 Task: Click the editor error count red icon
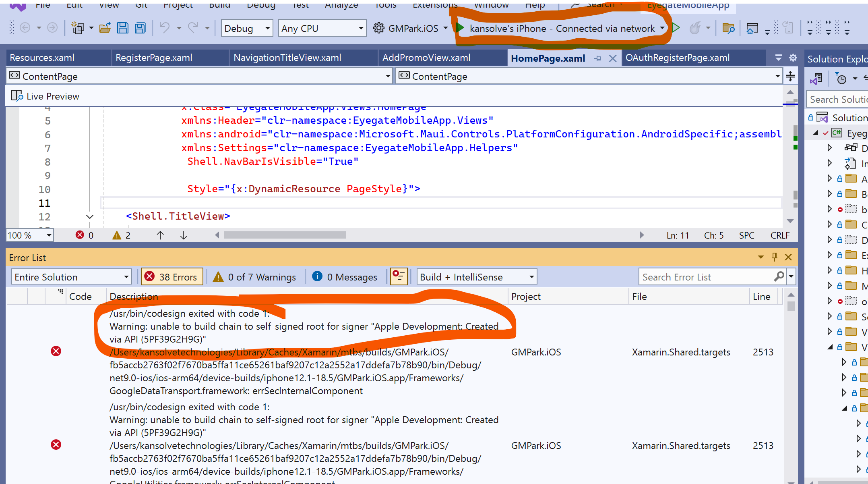[x=80, y=235]
